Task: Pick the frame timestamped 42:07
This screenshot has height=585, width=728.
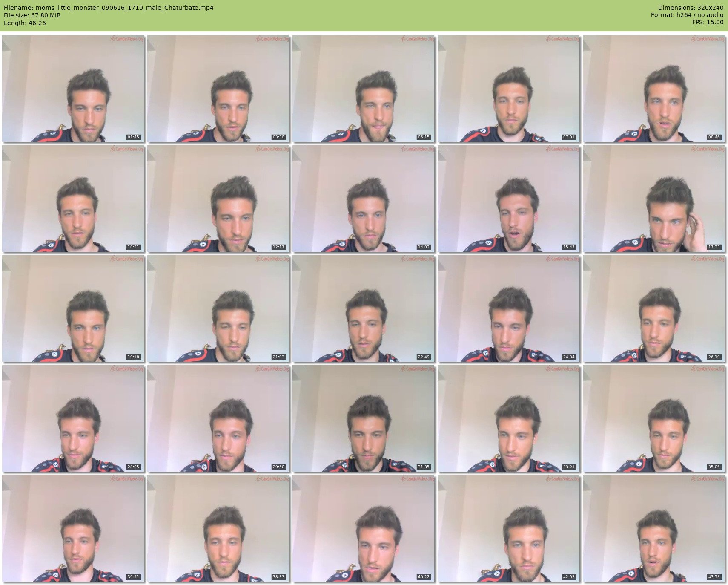Action: point(509,528)
